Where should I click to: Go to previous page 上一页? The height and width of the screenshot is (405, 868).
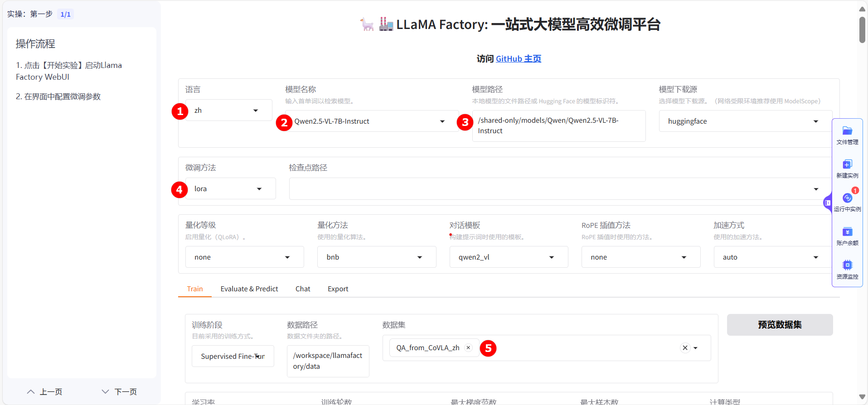tap(44, 392)
